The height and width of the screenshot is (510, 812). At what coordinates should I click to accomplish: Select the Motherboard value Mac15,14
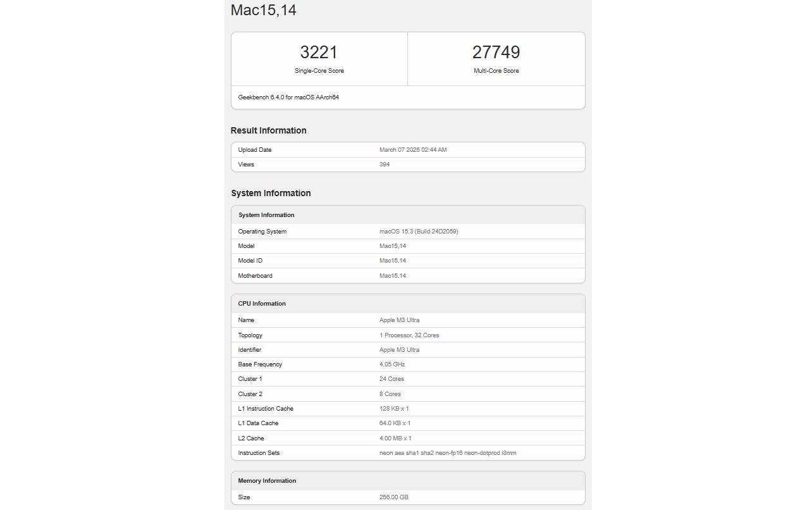(x=393, y=276)
